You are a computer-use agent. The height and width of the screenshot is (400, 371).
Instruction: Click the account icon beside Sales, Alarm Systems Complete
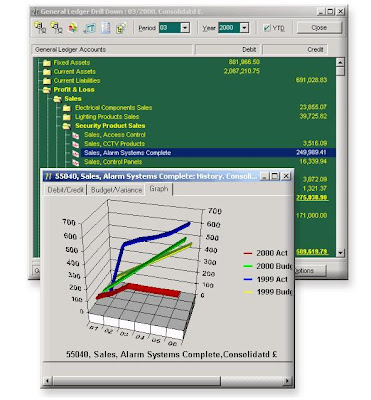76,153
